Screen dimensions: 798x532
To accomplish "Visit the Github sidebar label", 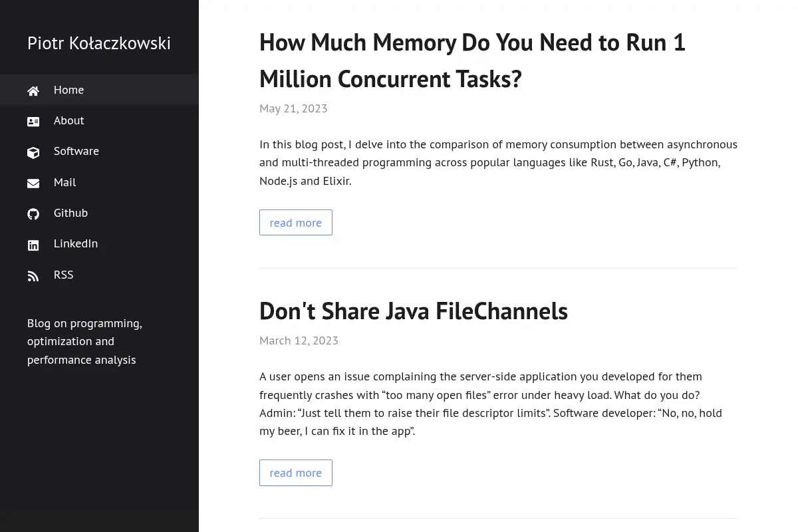I will click(x=70, y=213).
